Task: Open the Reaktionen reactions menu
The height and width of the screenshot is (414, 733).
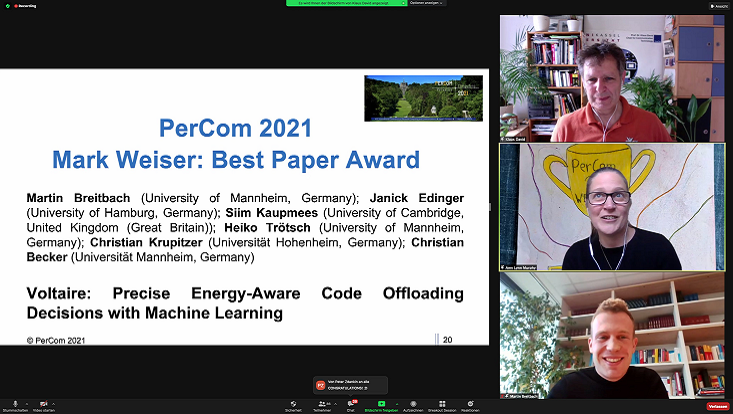Action: [470, 406]
